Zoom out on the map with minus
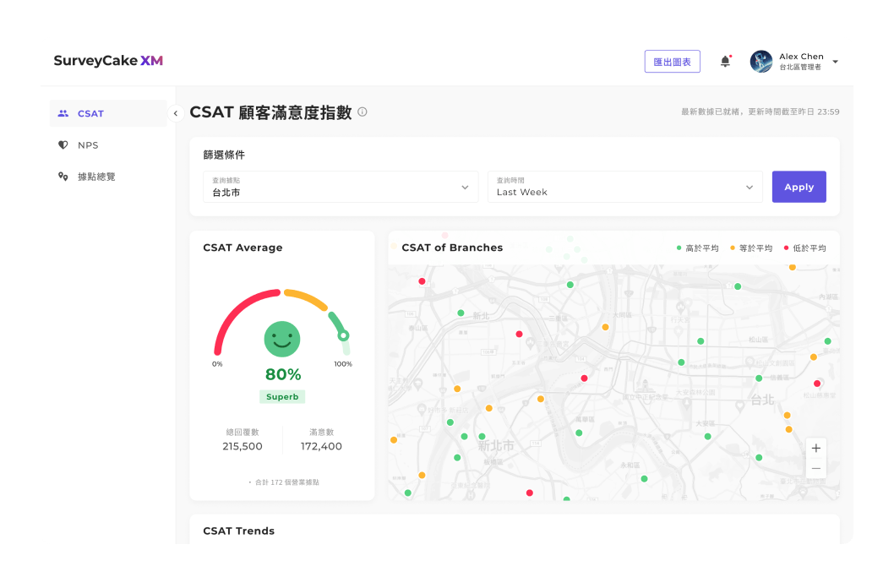This screenshot has width=894, height=588. (815, 468)
